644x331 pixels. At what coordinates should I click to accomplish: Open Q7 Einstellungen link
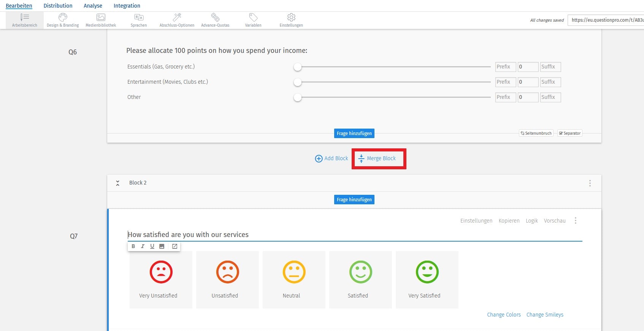(x=476, y=221)
